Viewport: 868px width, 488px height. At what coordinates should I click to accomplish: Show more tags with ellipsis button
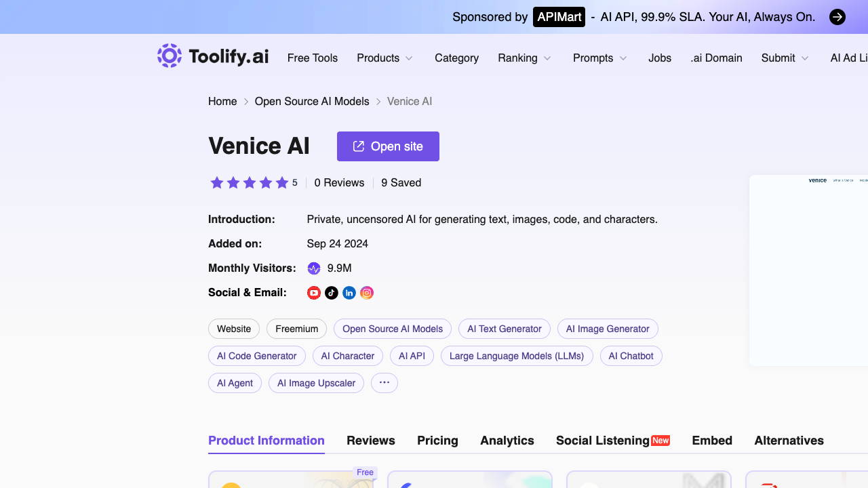coord(384,383)
